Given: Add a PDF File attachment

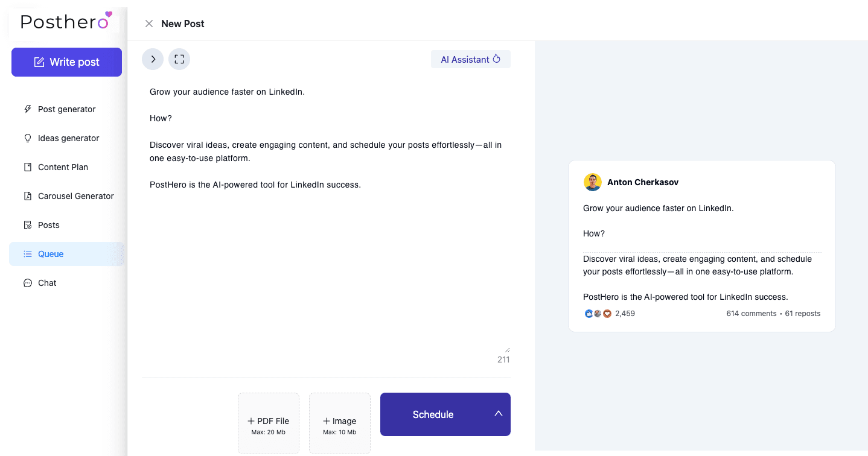Looking at the screenshot, I should tap(268, 423).
